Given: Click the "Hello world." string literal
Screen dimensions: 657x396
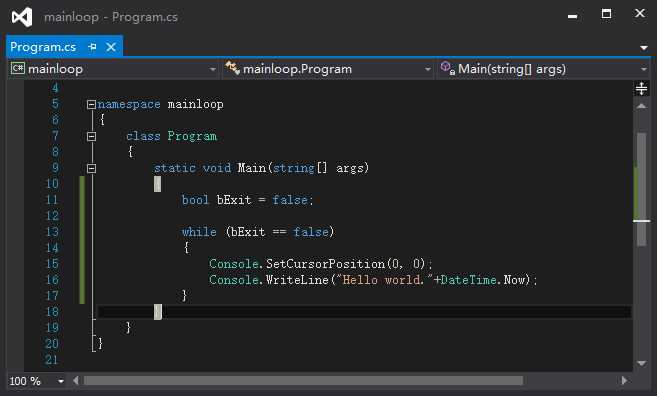Looking at the screenshot, I should pos(385,280).
